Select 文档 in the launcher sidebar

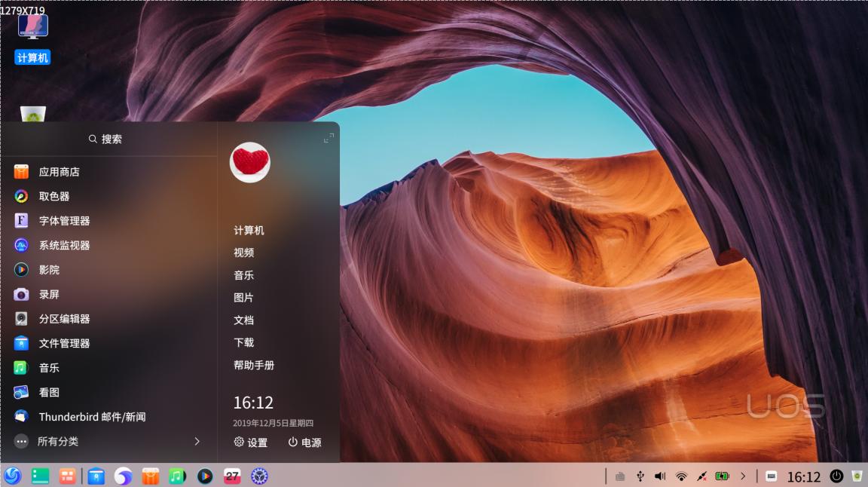pos(243,320)
